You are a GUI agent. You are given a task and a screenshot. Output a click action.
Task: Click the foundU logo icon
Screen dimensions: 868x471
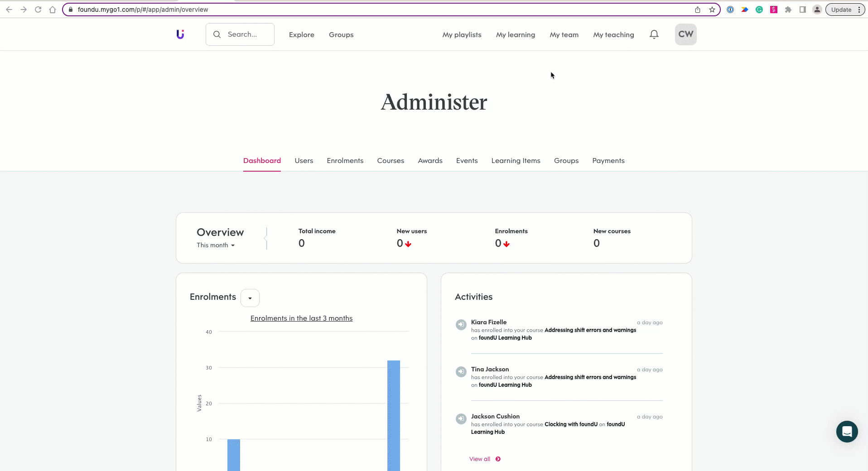tap(180, 34)
